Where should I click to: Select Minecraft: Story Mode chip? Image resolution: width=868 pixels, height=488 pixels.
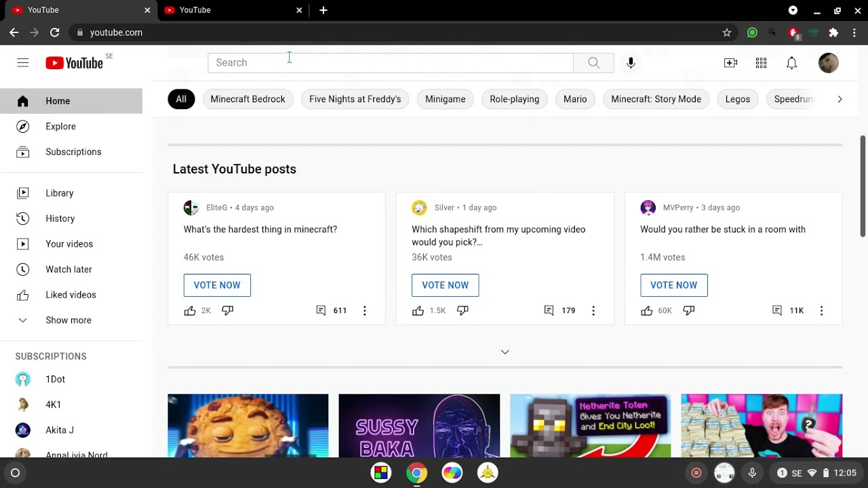tap(656, 99)
